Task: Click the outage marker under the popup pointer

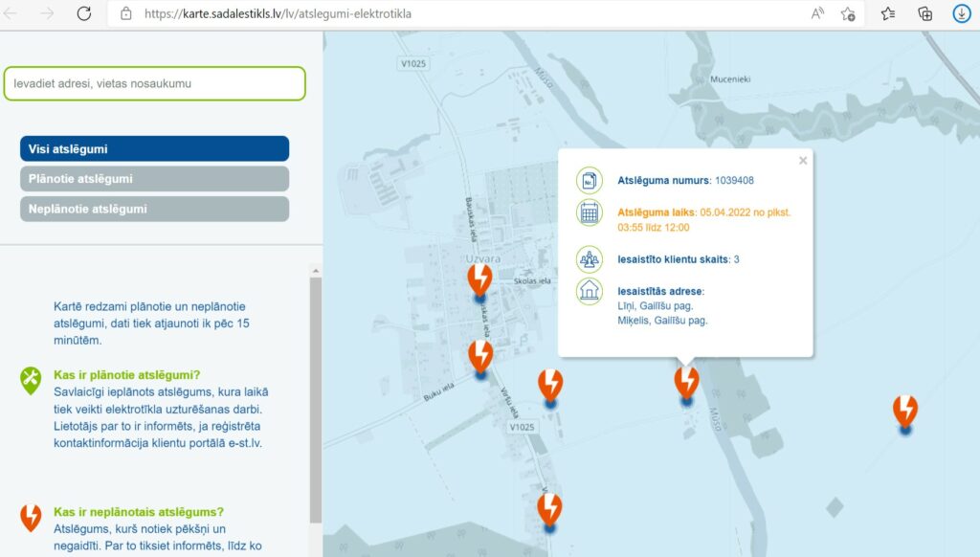Action: coord(686,383)
